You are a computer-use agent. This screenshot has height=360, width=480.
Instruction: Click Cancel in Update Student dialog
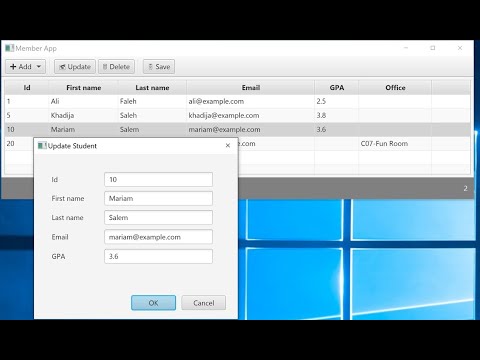pos(204,303)
